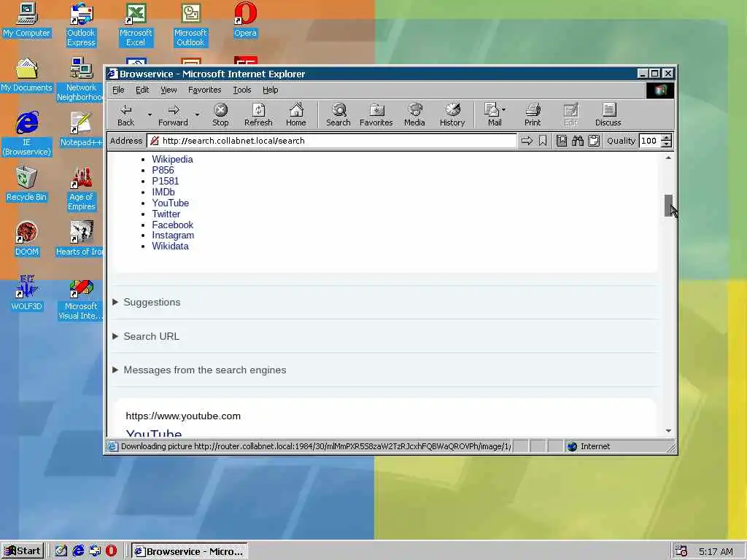Select the Outlook Express desktop icon
The height and width of the screenshot is (560, 747).
[x=81, y=25]
